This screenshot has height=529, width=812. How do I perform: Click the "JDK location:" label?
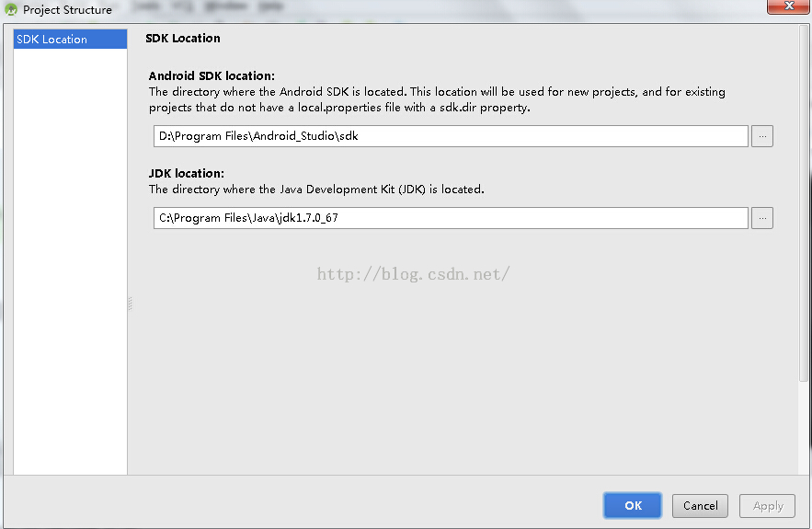click(187, 173)
